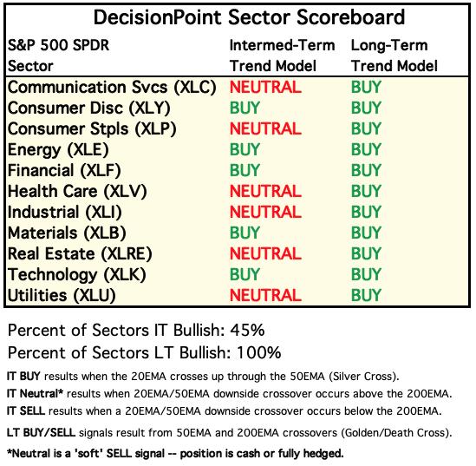
Task: Click Financial (XLF) sector label
Action: [x=64, y=170]
